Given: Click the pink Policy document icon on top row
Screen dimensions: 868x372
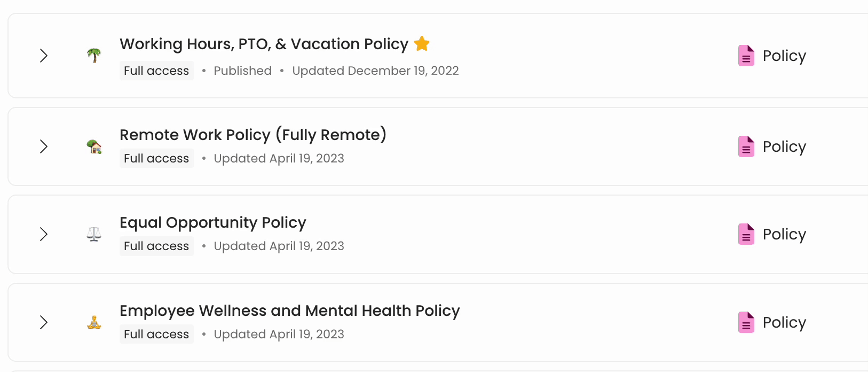Looking at the screenshot, I should (746, 55).
